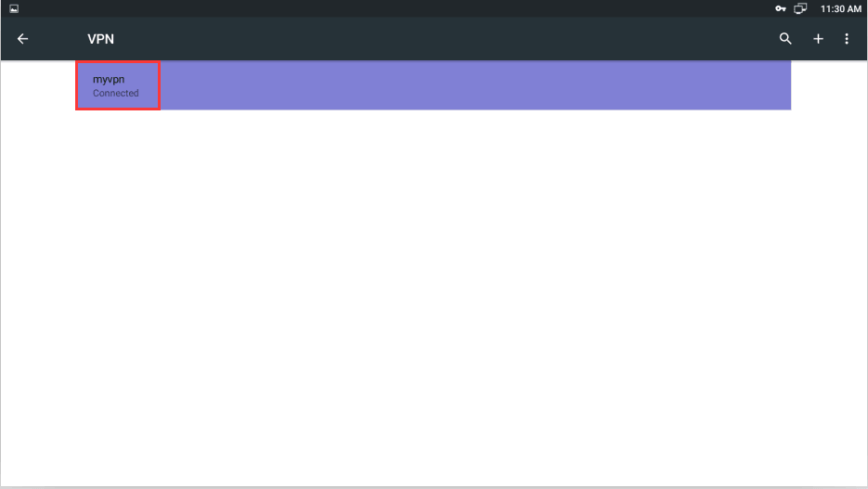The image size is (868, 489).
Task: Click the empty white area below the list
Action: pyautogui.click(x=434, y=299)
